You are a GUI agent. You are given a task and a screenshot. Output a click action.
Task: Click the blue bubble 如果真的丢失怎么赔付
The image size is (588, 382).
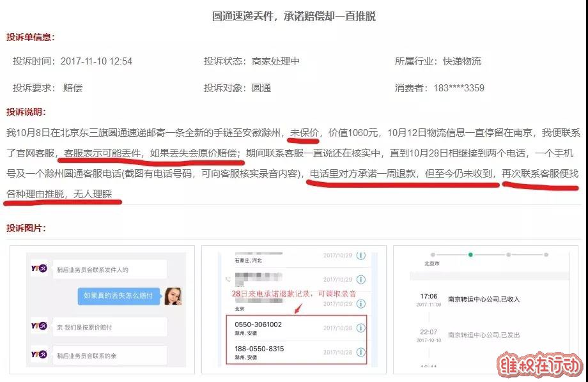click(x=118, y=296)
